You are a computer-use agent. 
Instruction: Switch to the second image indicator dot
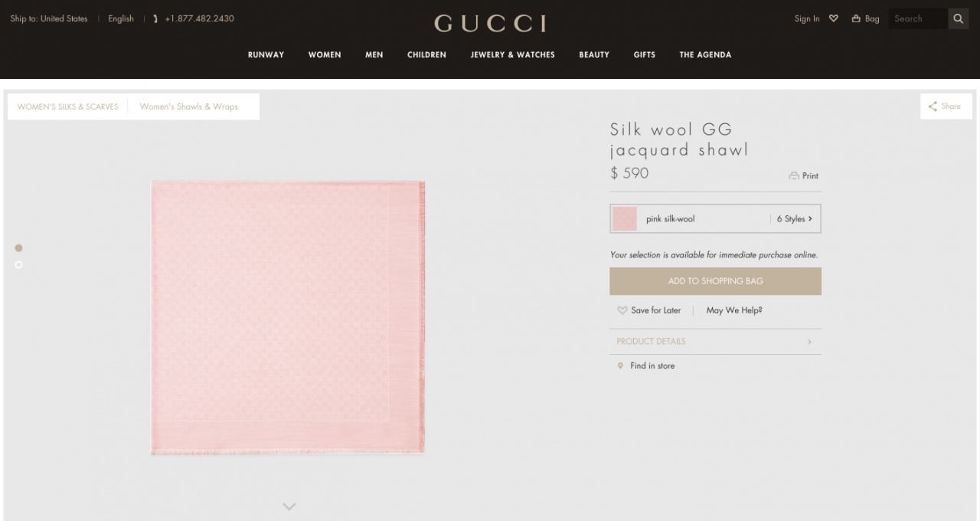(19, 265)
